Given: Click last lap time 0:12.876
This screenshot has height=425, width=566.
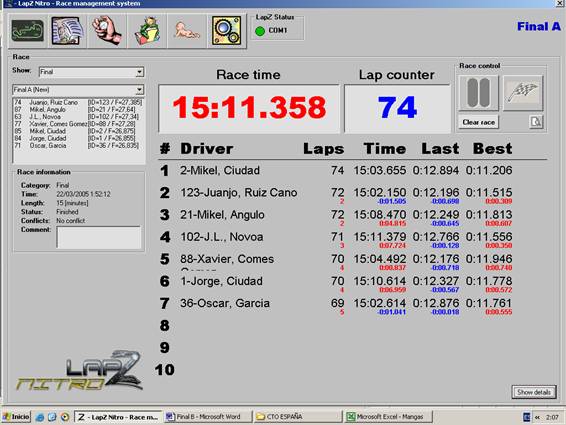Looking at the screenshot, I should pos(436,303).
